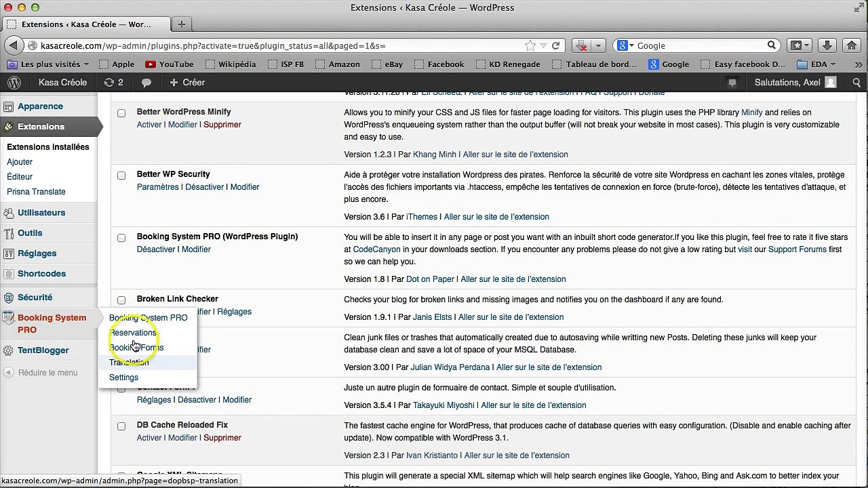Open EDA bookmarks folder

(816, 64)
